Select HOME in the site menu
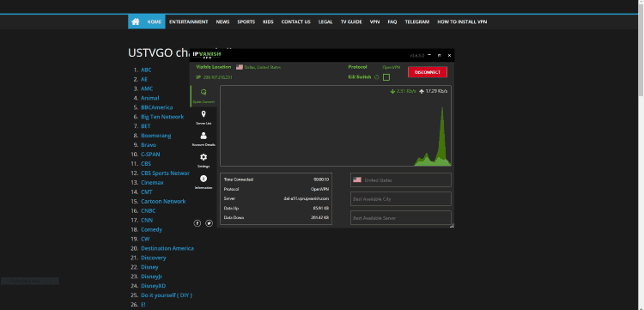This screenshot has height=310, width=644. tap(154, 21)
